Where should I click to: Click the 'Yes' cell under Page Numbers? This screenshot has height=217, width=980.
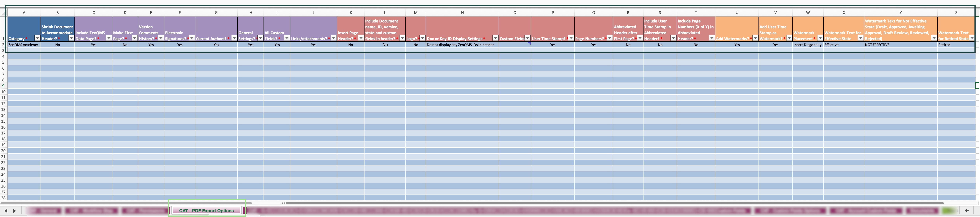[594, 45]
